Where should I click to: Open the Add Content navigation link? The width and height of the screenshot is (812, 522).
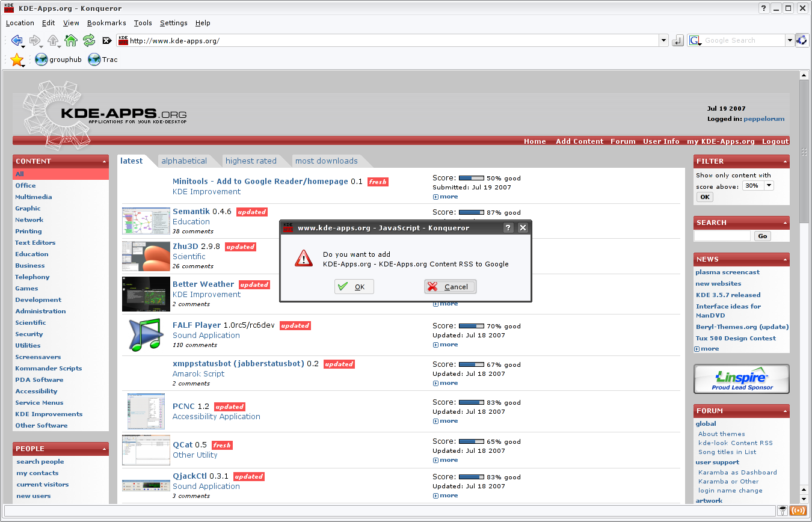pos(579,141)
